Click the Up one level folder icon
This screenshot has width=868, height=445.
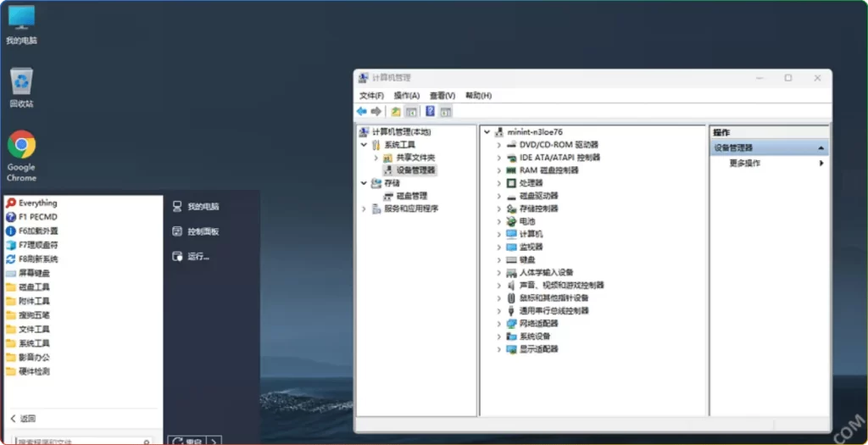tap(396, 111)
